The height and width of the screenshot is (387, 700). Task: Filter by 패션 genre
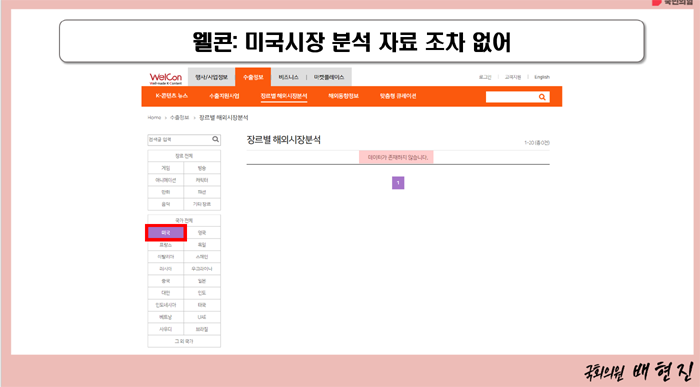click(202, 192)
